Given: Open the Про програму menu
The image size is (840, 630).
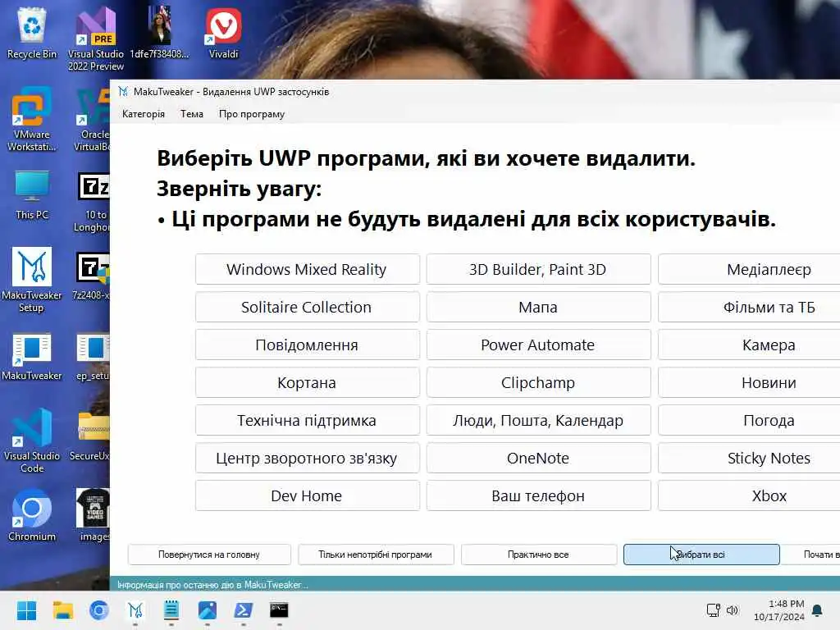Looking at the screenshot, I should coord(252,114).
